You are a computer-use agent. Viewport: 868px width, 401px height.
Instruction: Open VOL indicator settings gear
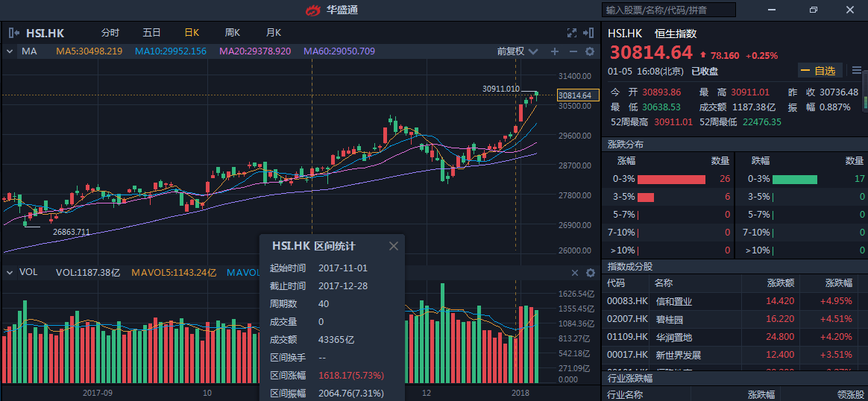[x=590, y=273]
